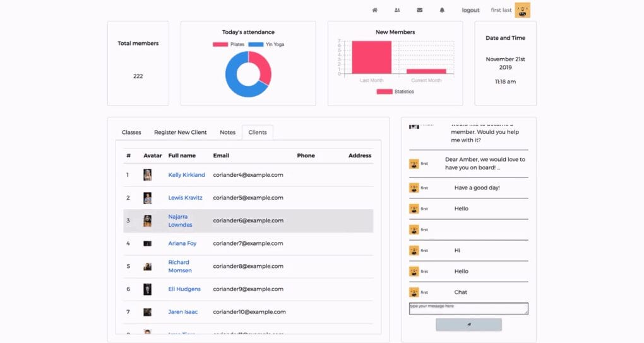This screenshot has height=343, width=644.
Task: Click the red Pilates donut segment
Action: (263, 66)
